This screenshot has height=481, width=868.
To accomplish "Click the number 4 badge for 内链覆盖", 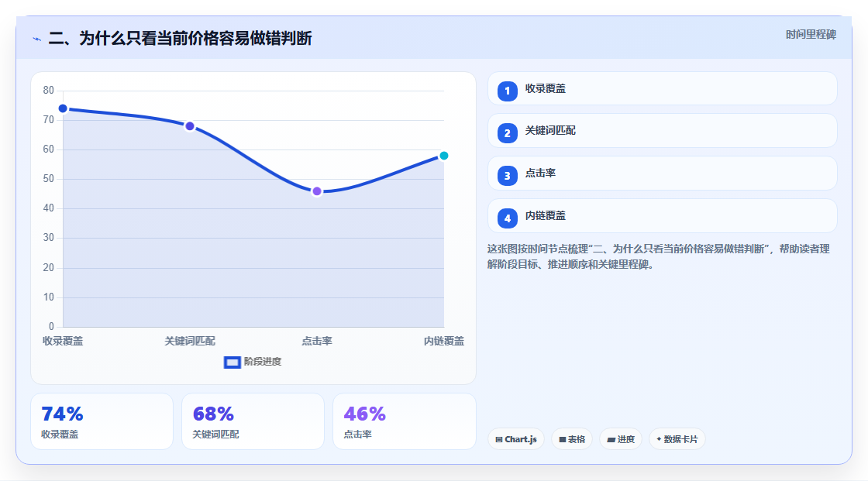I will coord(507,218).
